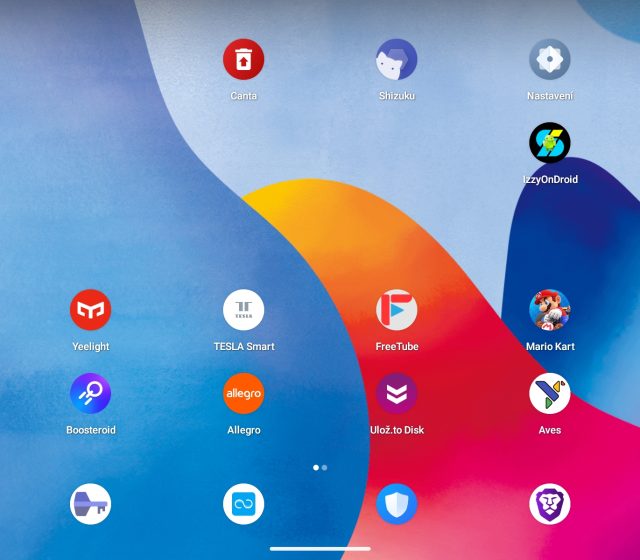Launch the Allegro shopping app

pyautogui.click(x=243, y=394)
